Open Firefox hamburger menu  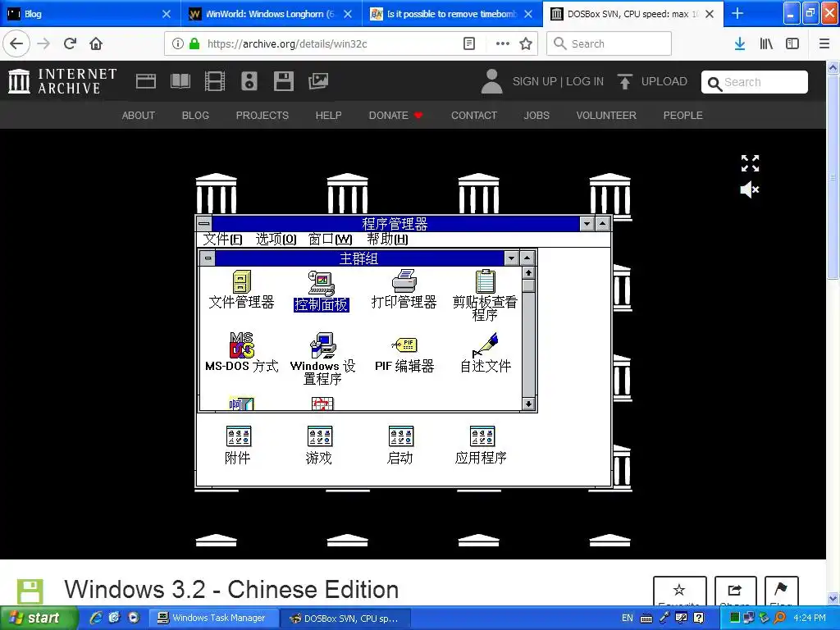[824, 44]
